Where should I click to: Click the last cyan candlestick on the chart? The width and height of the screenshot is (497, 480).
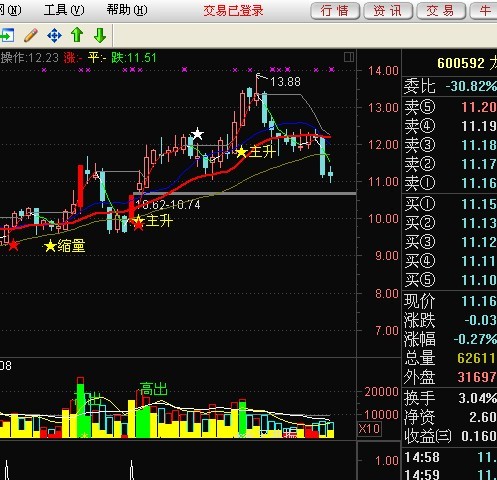click(x=331, y=174)
